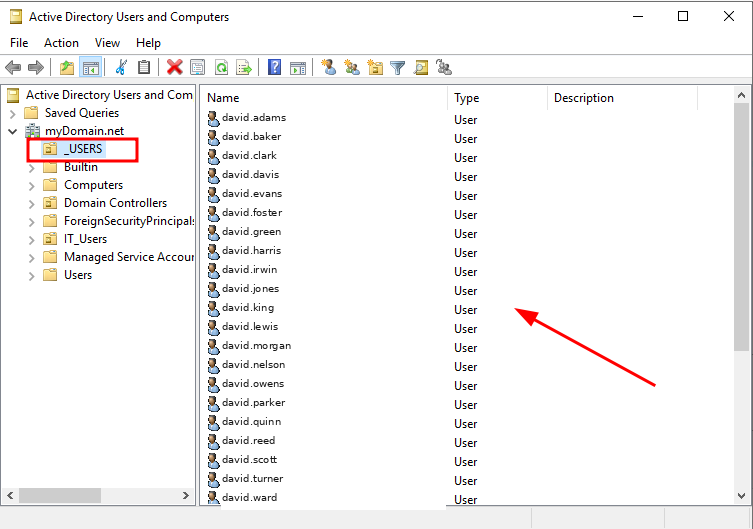The image size is (753, 529).
Task: Click the Domain Controllers folder icon
Action: point(50,203)
